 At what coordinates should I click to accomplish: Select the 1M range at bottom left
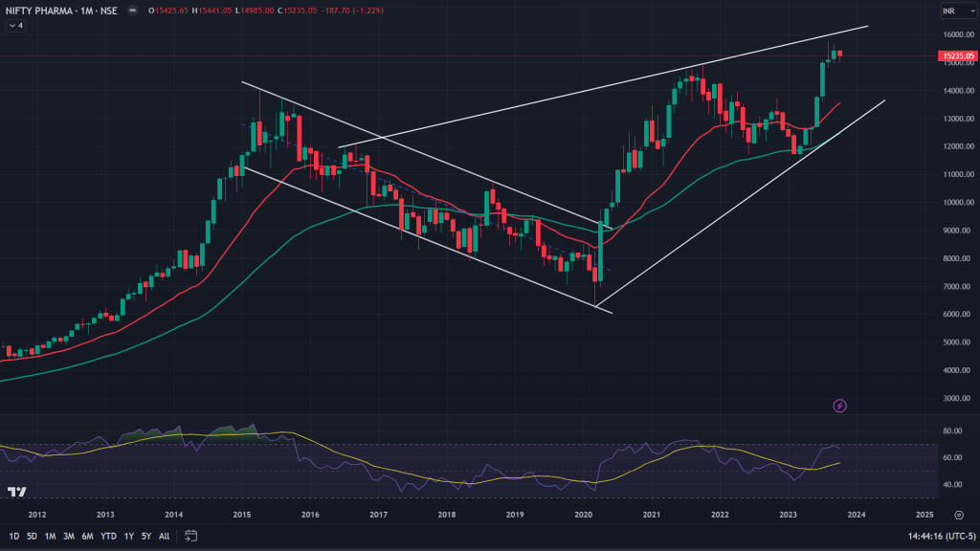[50, 536]
